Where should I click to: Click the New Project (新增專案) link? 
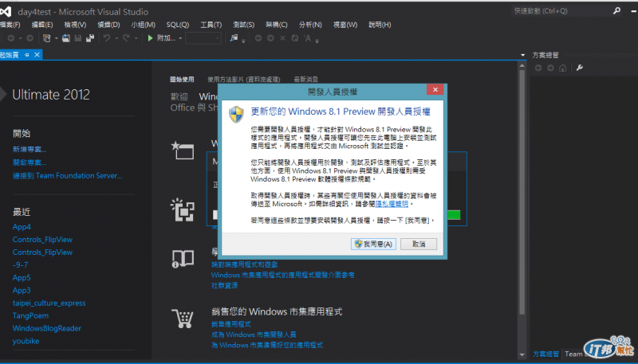[x=30, y=150]
